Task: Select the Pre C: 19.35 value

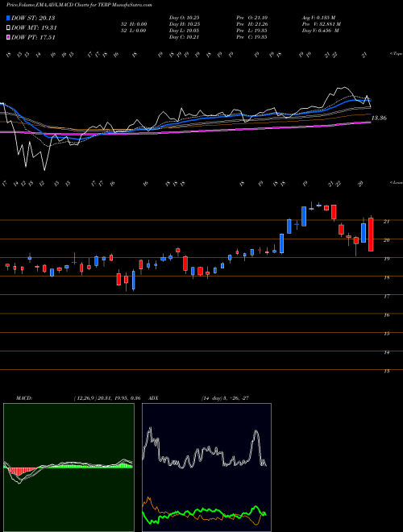Action: (x=251, y=37)
